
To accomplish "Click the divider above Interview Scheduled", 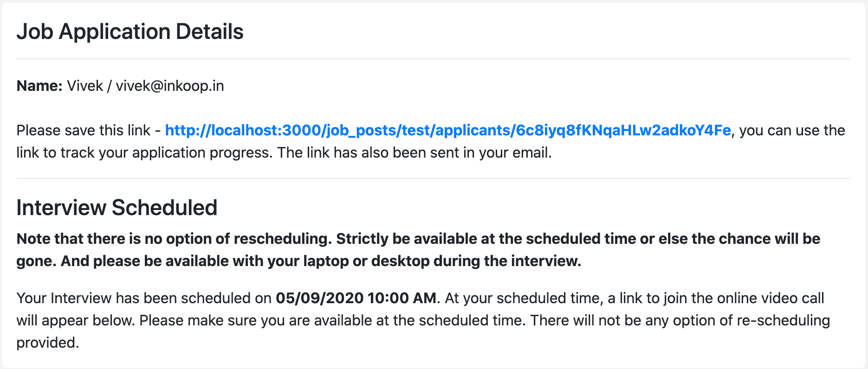I will 434,178.
